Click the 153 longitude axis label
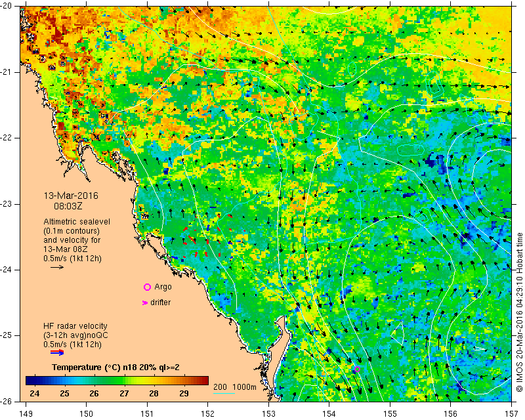The width and height of the screenshot is (525, 420). click(x=269, y=414)
